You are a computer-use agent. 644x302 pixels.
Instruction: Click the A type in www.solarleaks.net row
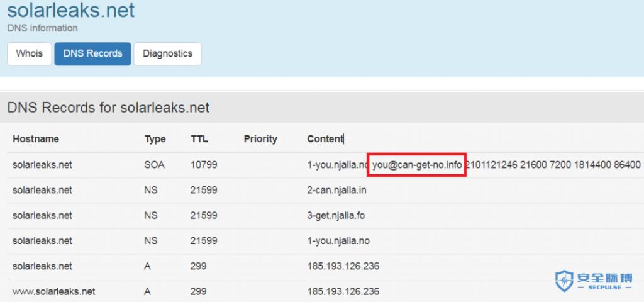click(148, 292)
